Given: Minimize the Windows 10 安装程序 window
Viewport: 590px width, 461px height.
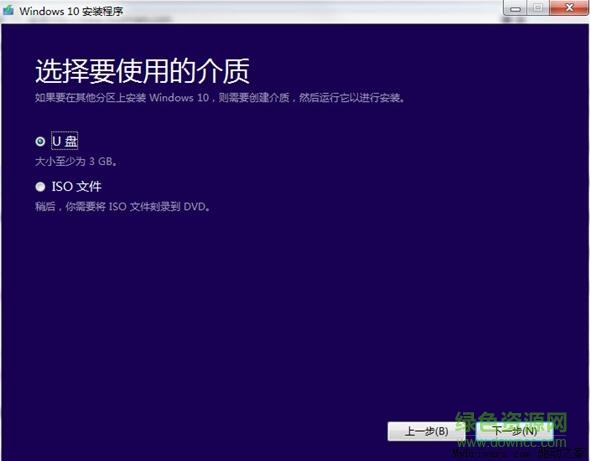Looking at the screenshot, I should [x=515, y=8].
